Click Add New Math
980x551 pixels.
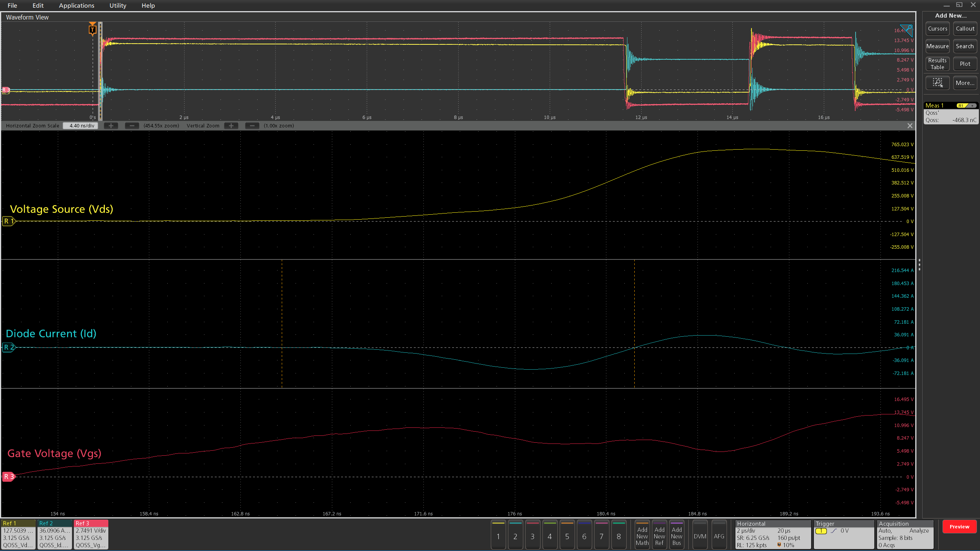click(642, 534)
